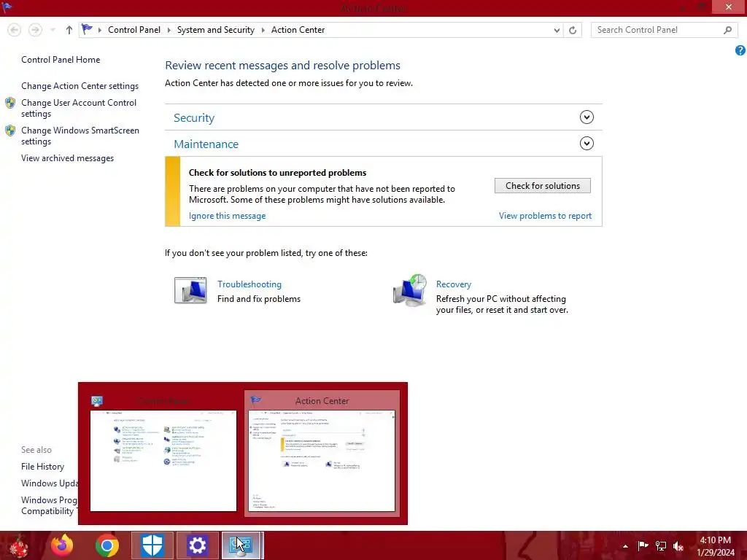Click Ignore this message link
This screenshot has width=747, height=560.
[228, 216]
